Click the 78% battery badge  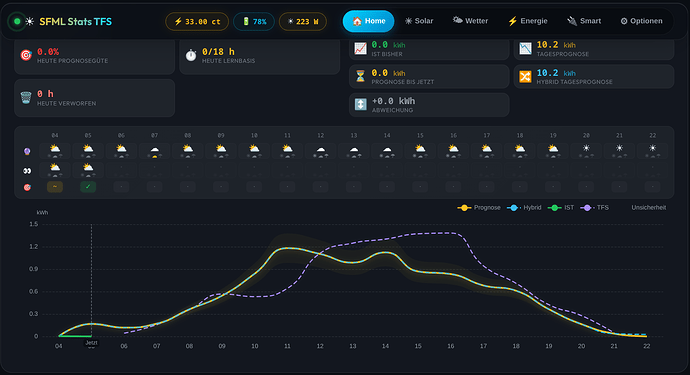[254, 22]
